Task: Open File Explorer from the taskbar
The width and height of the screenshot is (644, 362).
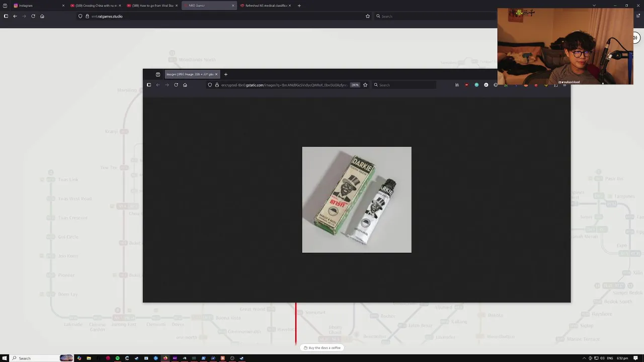Action: point(89,358)
